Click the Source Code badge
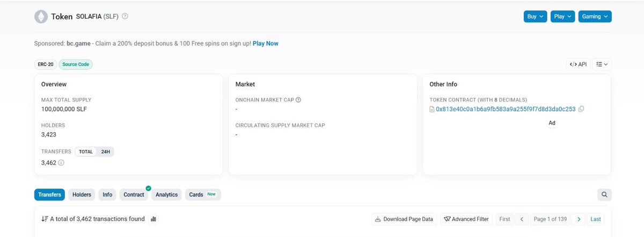 click(76, 64)
